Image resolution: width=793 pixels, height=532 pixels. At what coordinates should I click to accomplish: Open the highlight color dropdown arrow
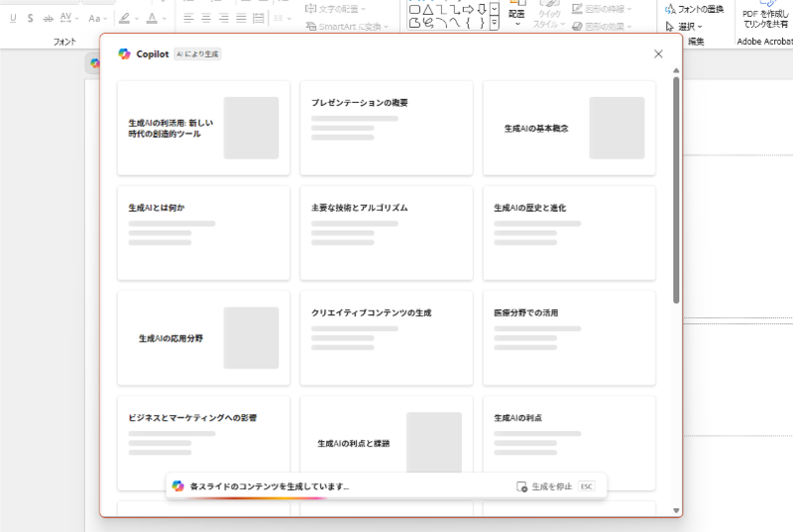(137, 19)
